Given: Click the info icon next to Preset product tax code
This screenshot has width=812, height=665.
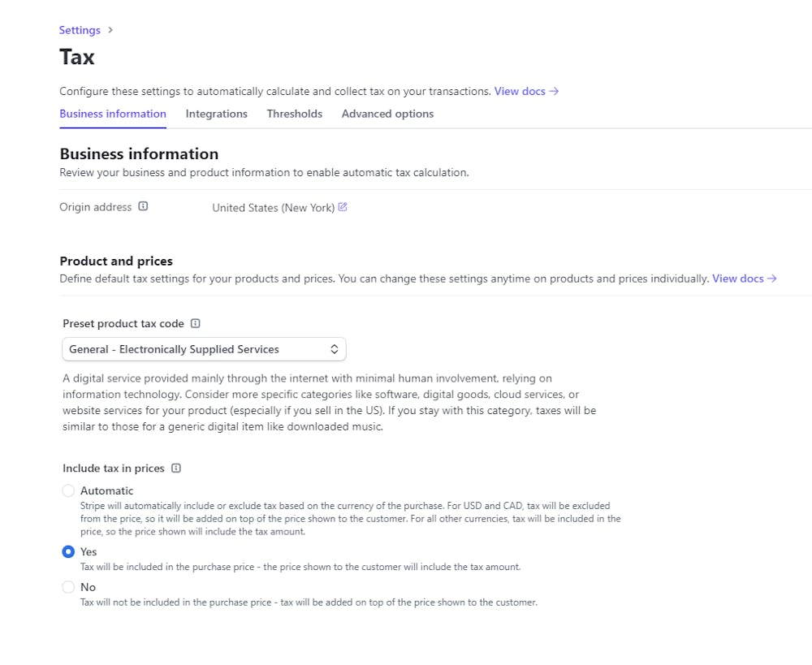Looking at the screenshot, I should 195,323.
